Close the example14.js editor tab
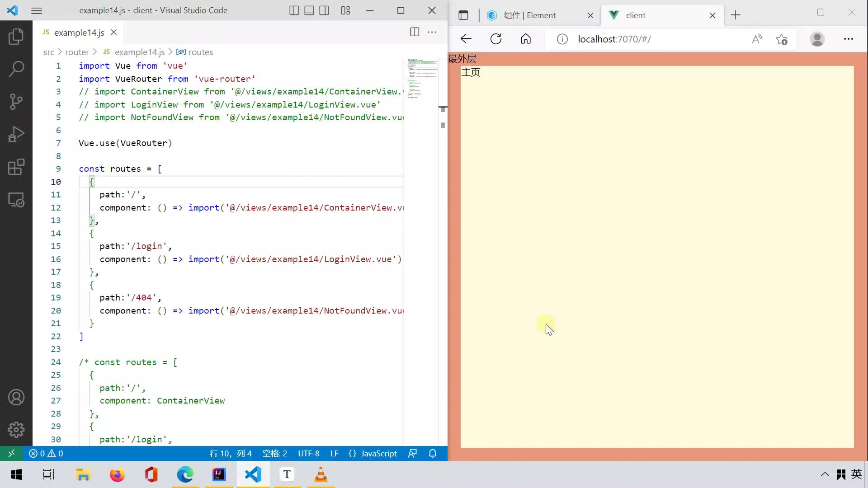Image resolution: width=868 pixels, height=488 pixels. click(x=114, y=32)
